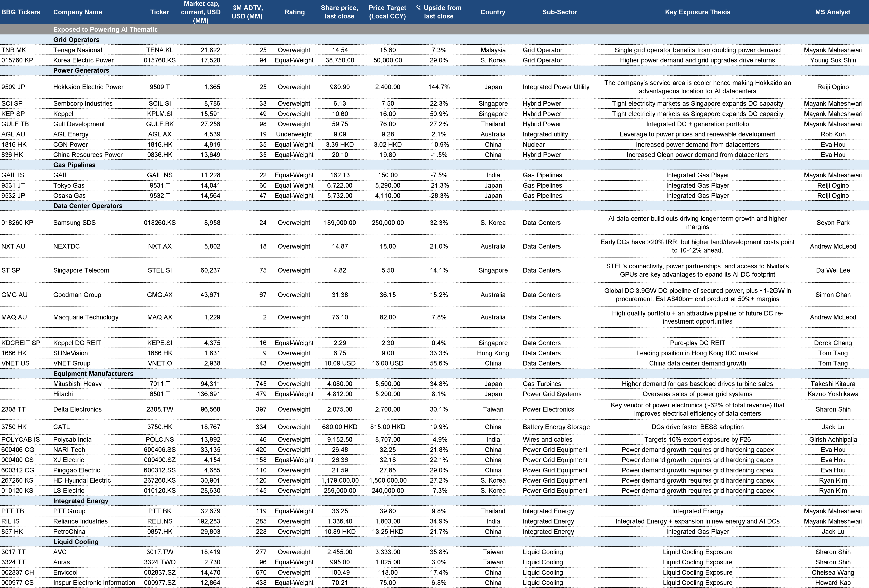Select the "Nuclear" sub-sector cell

[534, 145]
